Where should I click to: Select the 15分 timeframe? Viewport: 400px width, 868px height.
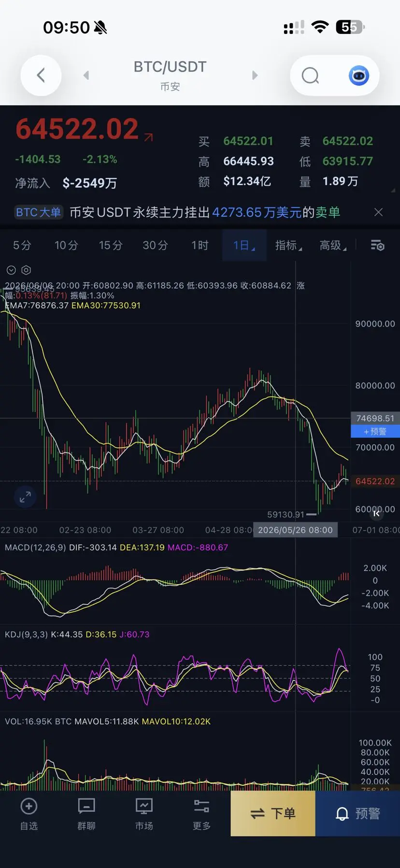111,245
